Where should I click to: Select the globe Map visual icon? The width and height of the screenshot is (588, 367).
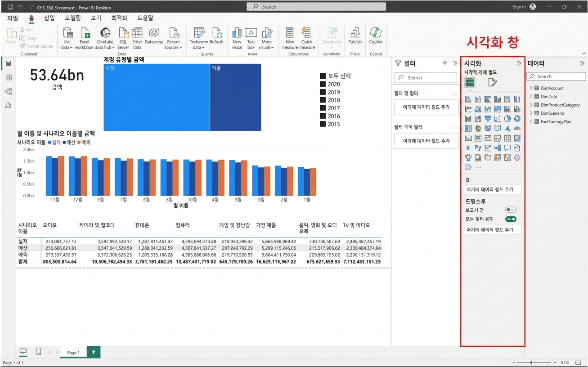tap(478, 128)
